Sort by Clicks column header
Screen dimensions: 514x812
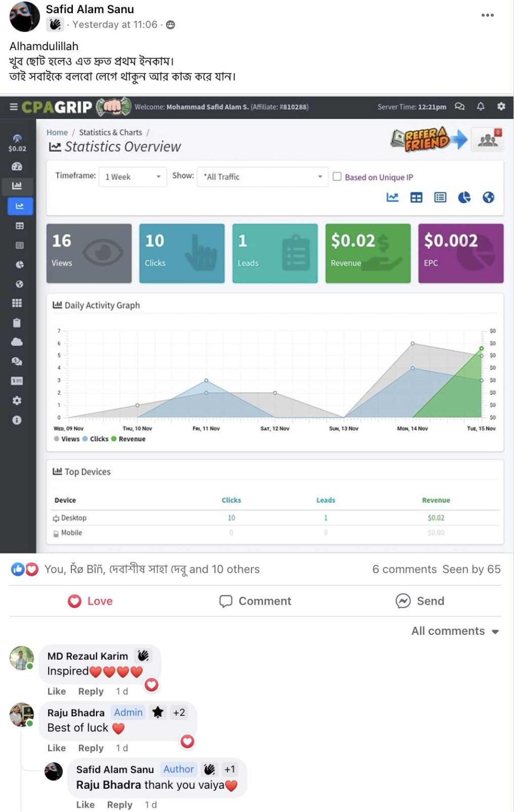(x=231, y=500)
